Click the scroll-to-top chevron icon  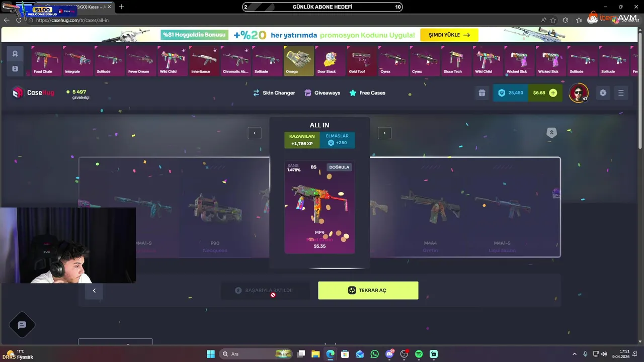pyautogui.click(x=551, y=133)
